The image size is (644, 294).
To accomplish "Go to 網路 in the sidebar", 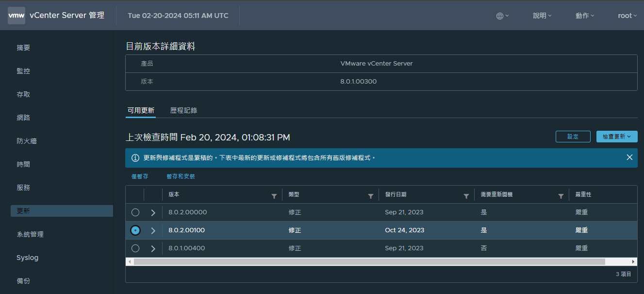I will click(x=23, y=118).
